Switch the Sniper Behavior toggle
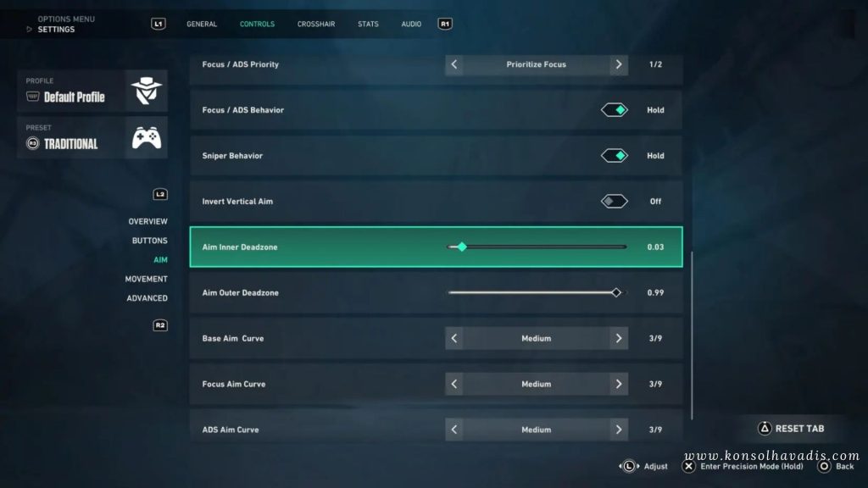868x488 pixels. (614, 155)
